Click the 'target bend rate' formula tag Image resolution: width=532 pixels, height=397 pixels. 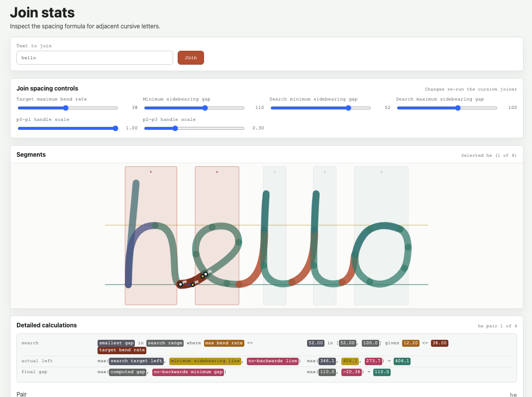pos(122,350)
